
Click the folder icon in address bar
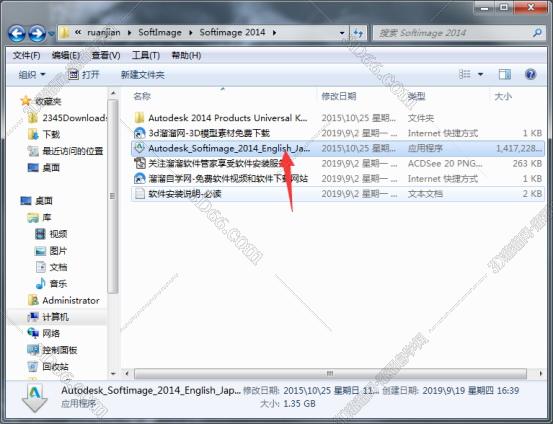[x=65, y=33]
